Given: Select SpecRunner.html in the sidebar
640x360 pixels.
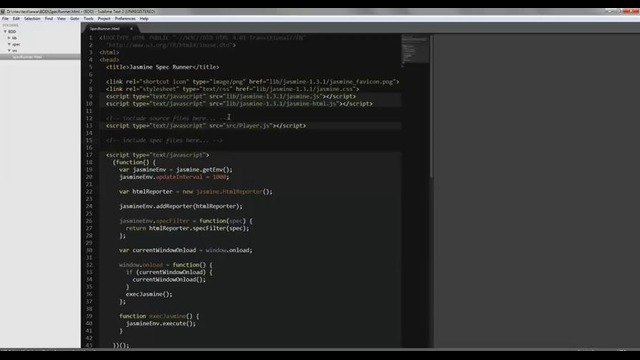Looking at the screenshot, I should coord(40,57).
